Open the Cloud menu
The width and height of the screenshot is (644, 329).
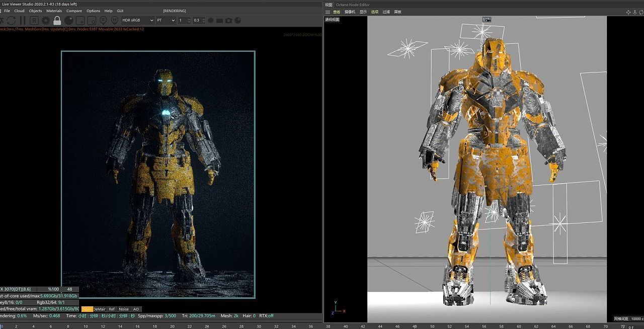(x=19, y=11)
